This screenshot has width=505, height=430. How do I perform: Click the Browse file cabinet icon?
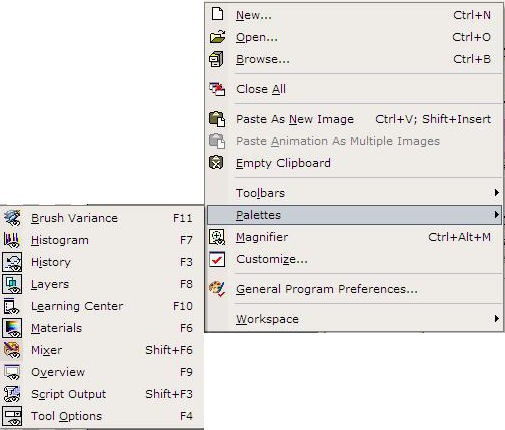[x=216, y=59]
